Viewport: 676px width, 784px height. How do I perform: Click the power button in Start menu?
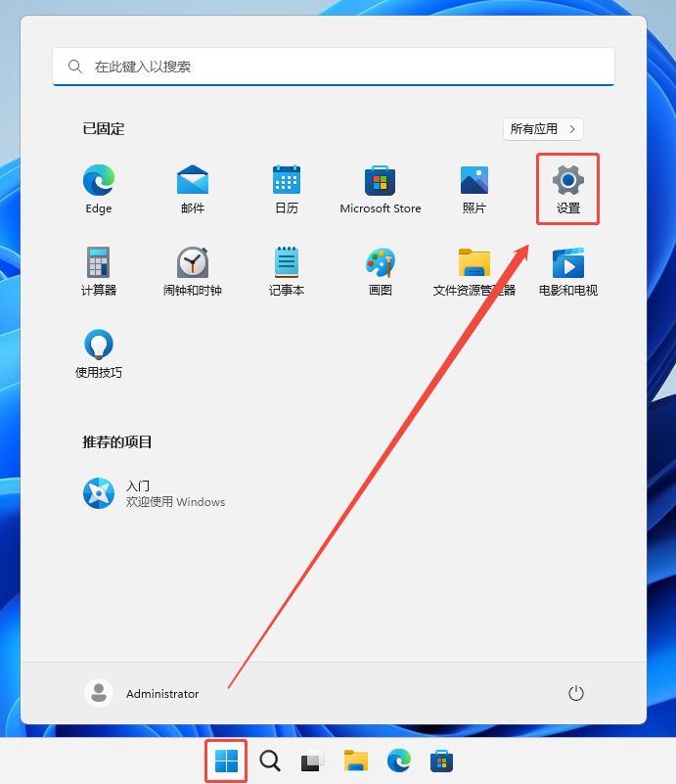(x=575, y=694)
